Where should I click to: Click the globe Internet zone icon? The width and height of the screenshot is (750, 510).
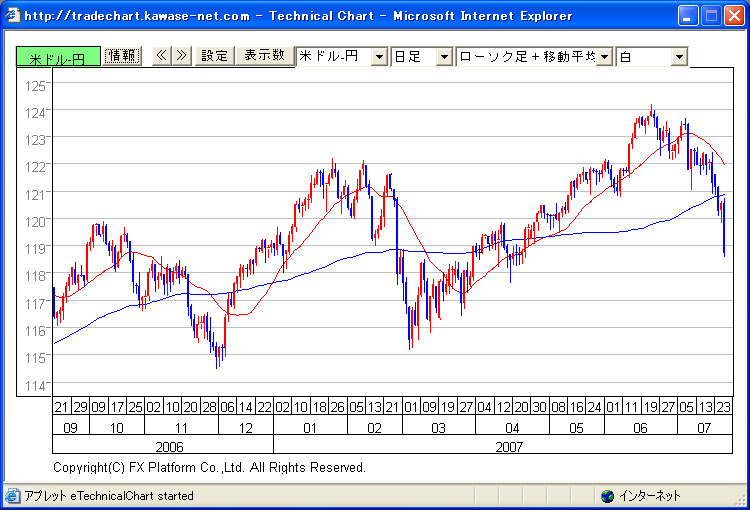[x=607, y=496]
